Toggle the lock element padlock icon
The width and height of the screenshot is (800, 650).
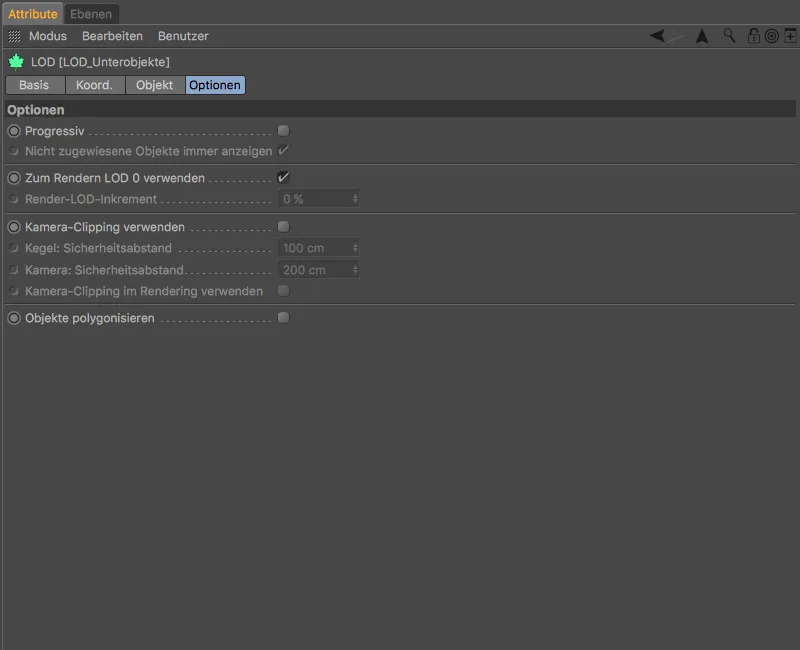(754, 36)
